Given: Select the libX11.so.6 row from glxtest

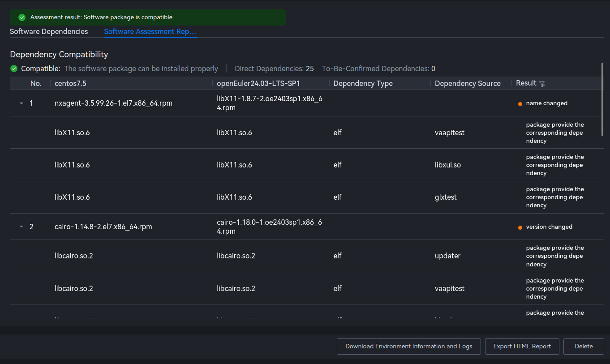Looking at the screenshot, I should (72, 197).
